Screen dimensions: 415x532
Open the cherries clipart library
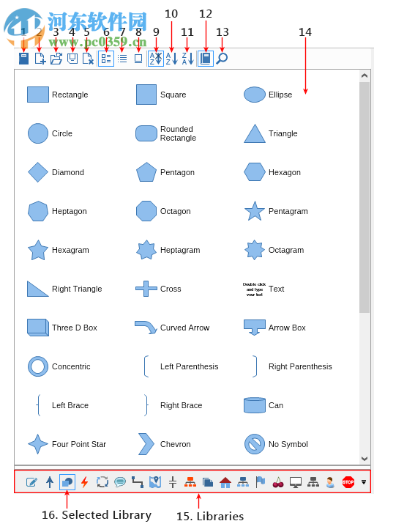click(x=278, y=481)
